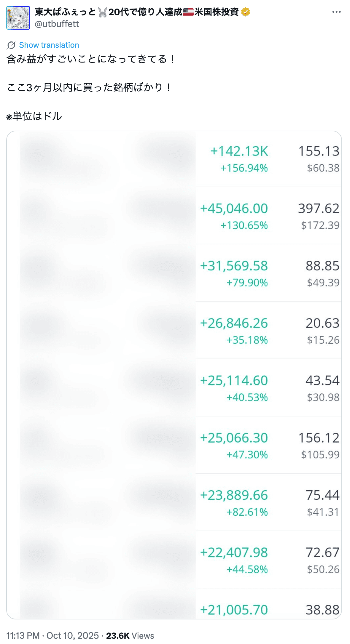350x644 pixels.
Task: Click the +21,005.70 gain in the last row
Action: coord(234,610)
